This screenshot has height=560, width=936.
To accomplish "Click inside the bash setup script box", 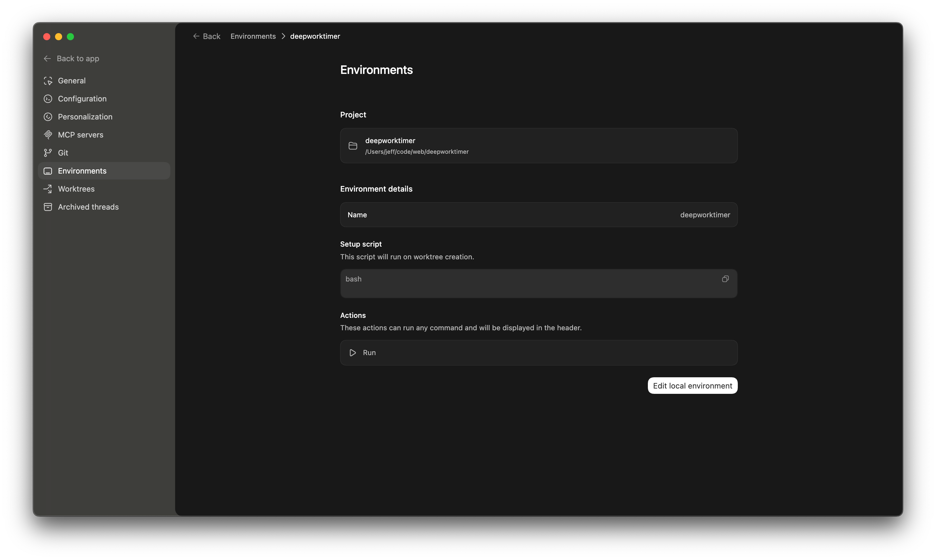I will (x=529, y=287).
